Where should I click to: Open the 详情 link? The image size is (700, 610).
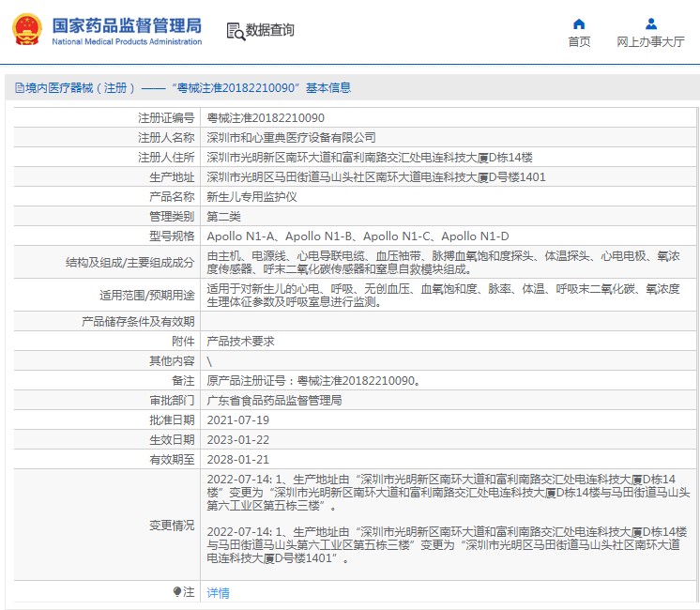coord(218,592)
